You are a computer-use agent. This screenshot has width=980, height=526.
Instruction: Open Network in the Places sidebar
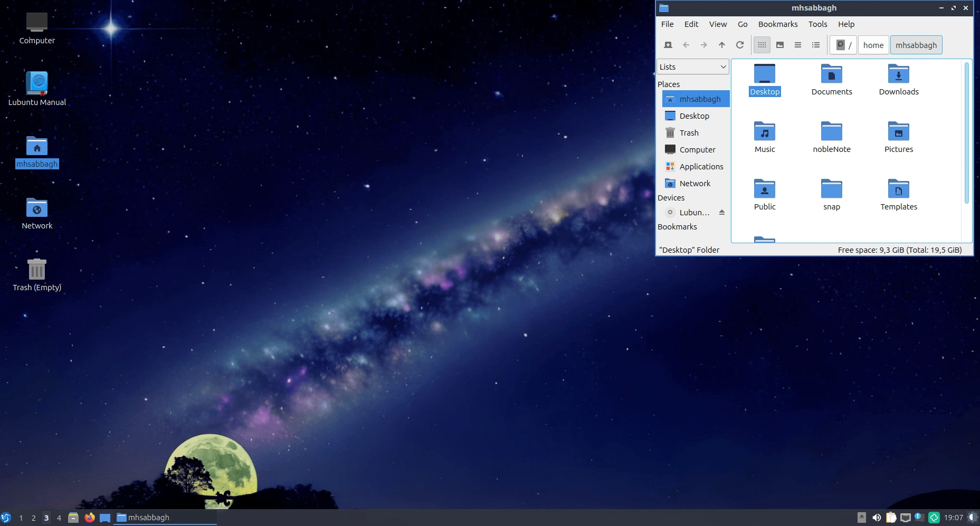(696, 183)
